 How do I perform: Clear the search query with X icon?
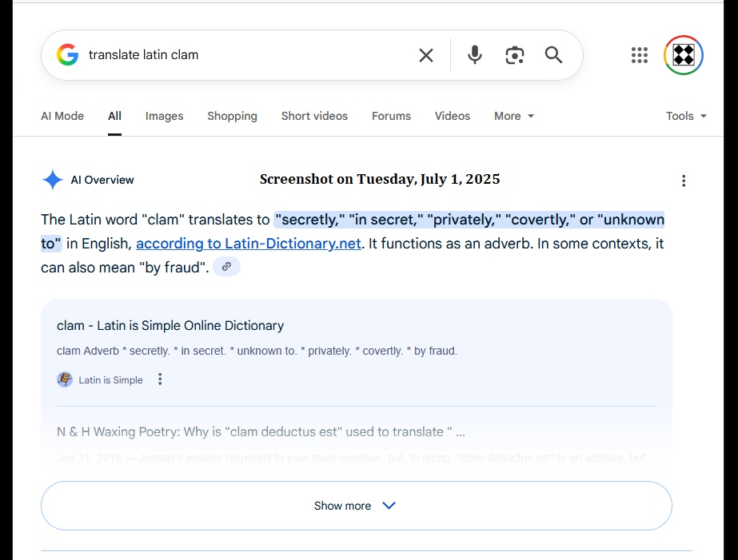426,55
